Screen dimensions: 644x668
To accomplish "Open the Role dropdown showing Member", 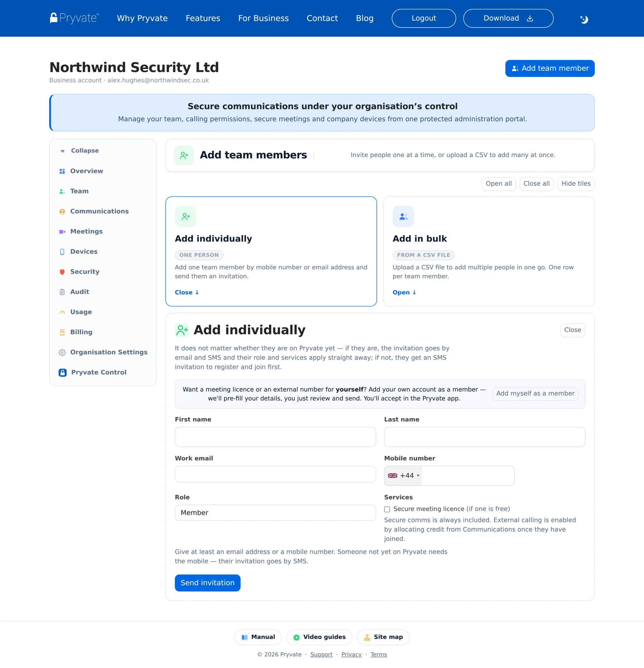I will tap(275, 513).
